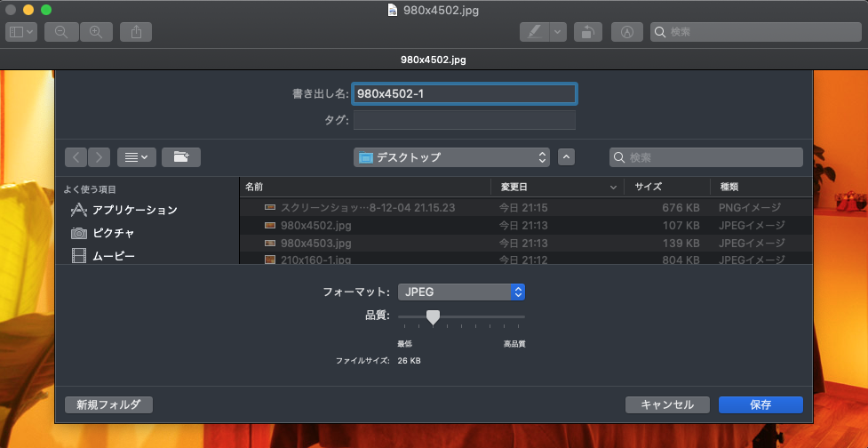Click the 新規フォルダ button
The image size is (868, 448).
click(108, 404)
